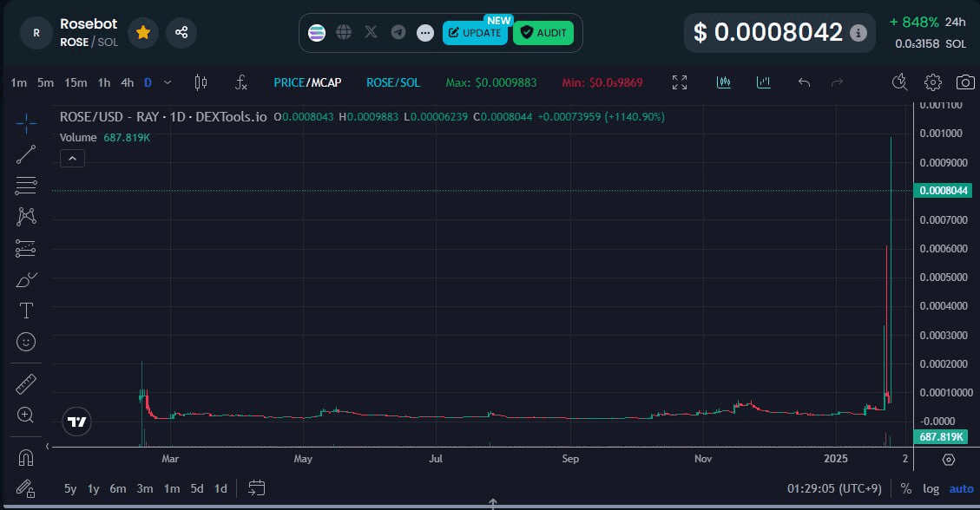Viewport: 980px width, 510px height.
Task: Select the 1m timeframe in top toolbar
Action: pos(19,82)
